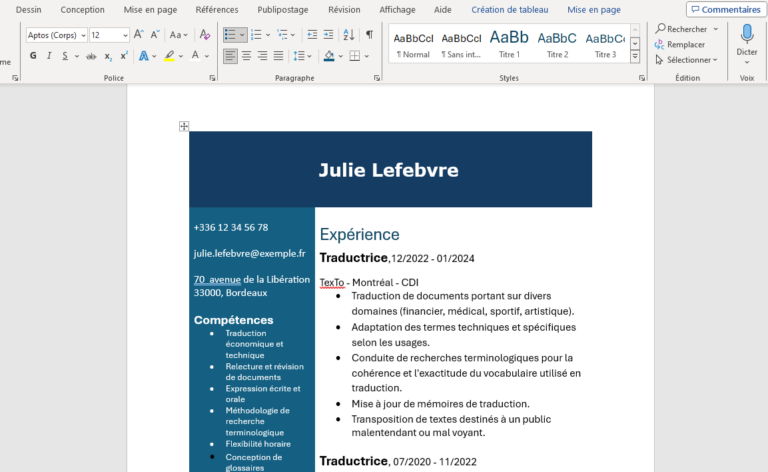768x472 pixels.
Task: Apply shading paint bucket color
Action: click(x=329, y=56)
